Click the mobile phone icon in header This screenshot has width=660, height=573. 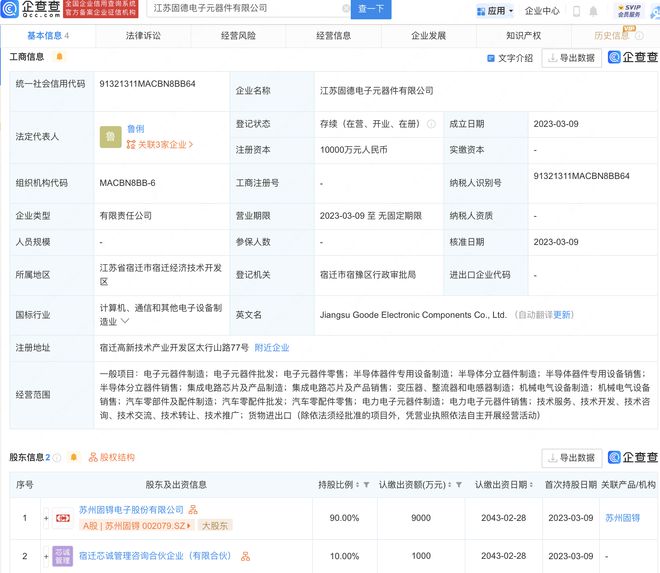577,11
